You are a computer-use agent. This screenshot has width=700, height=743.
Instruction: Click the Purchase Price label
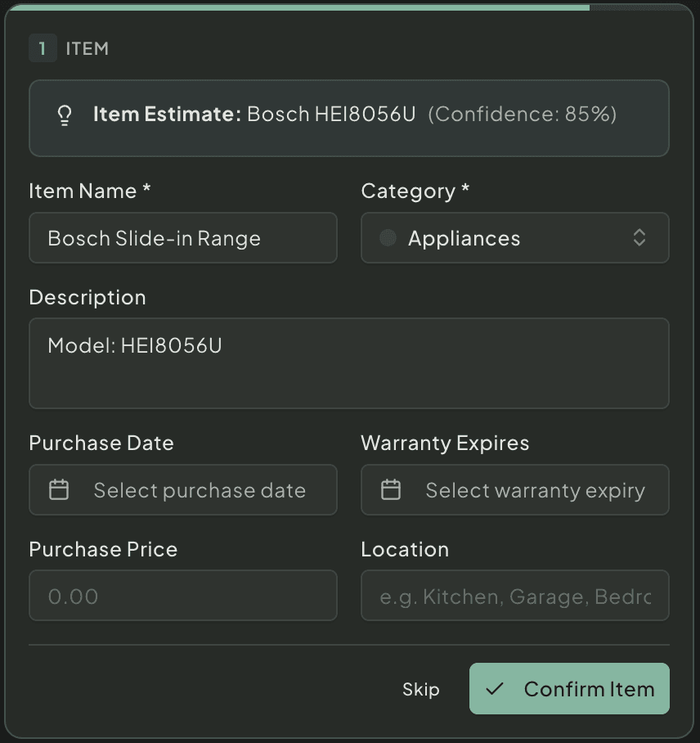[103, 549]
